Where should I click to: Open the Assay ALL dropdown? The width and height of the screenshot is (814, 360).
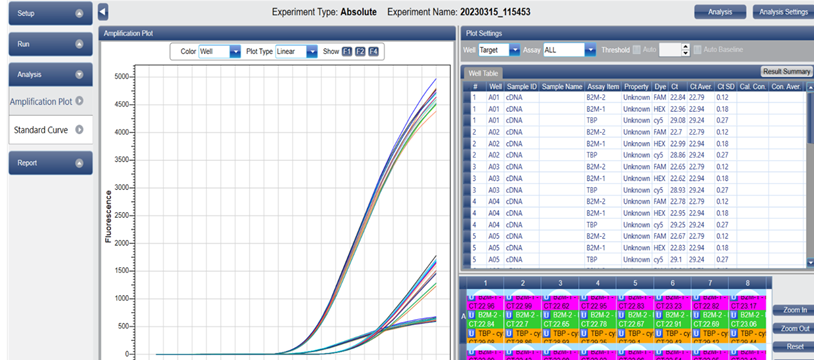click(569, 50)
